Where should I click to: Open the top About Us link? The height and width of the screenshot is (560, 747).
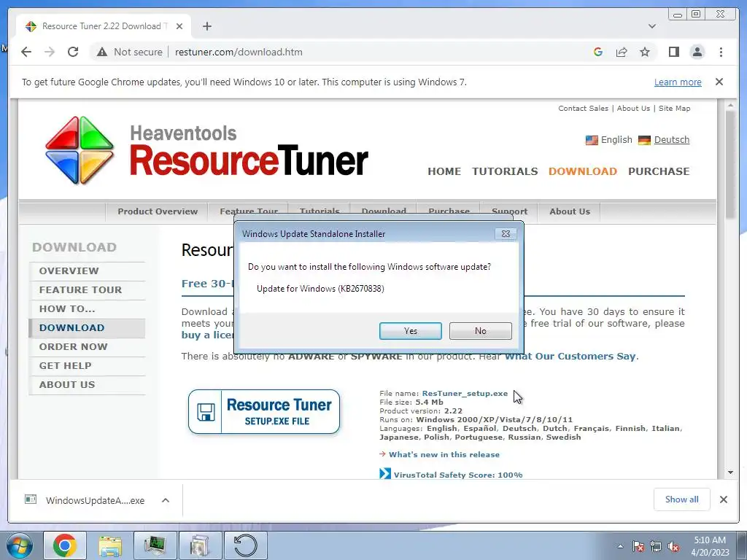[x=633, y=108]
